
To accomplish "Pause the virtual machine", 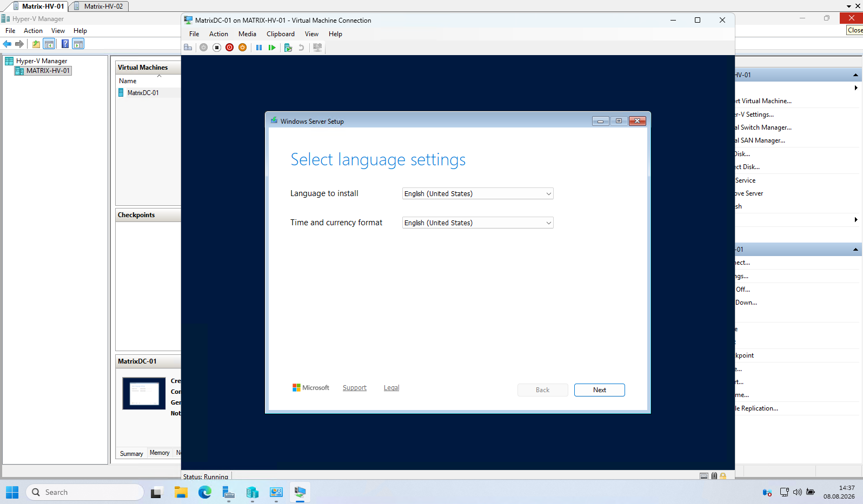I will point(259,48).
